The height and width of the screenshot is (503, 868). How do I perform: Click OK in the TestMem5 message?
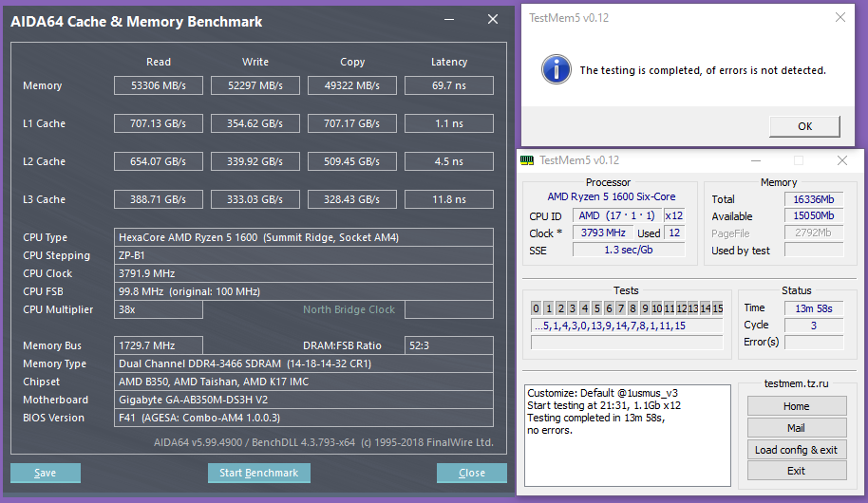(804, 126)
